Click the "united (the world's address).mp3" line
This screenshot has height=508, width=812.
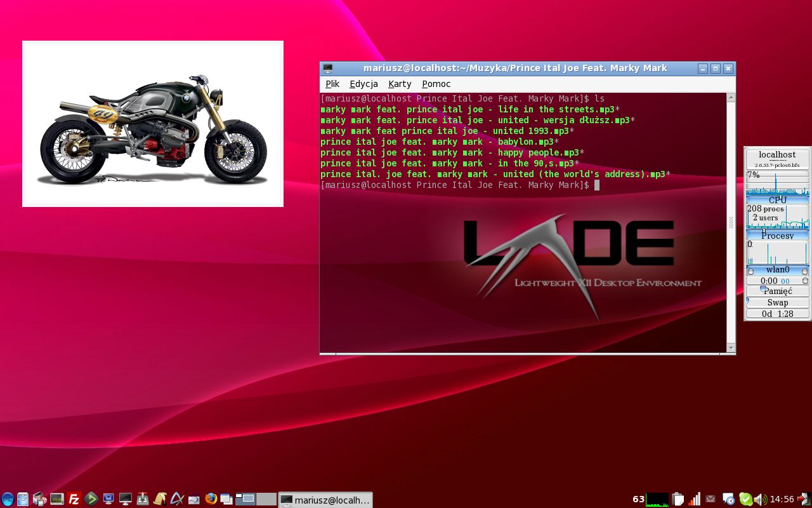point(495,174)
